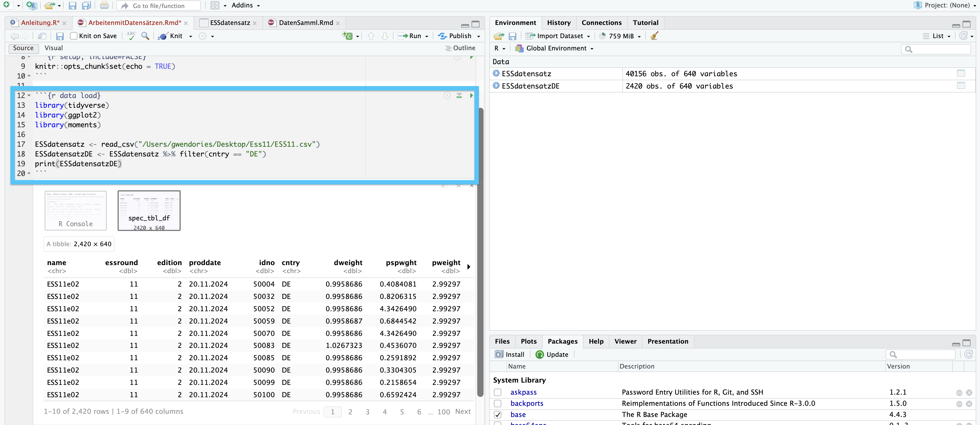The width and height of the screenshot is (980, 425).
Task: Click the create project icon
Action: point(32,5)
